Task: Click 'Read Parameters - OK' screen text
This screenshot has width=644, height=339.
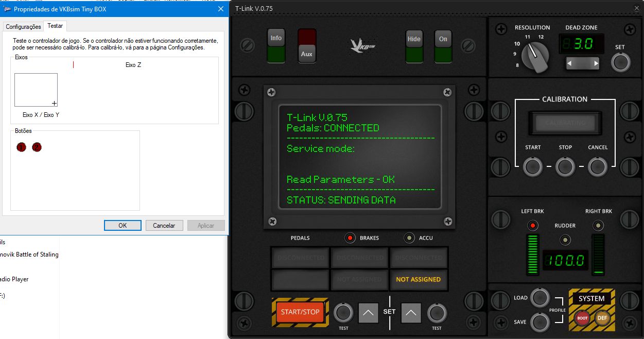Action: [x=341, y=179]
